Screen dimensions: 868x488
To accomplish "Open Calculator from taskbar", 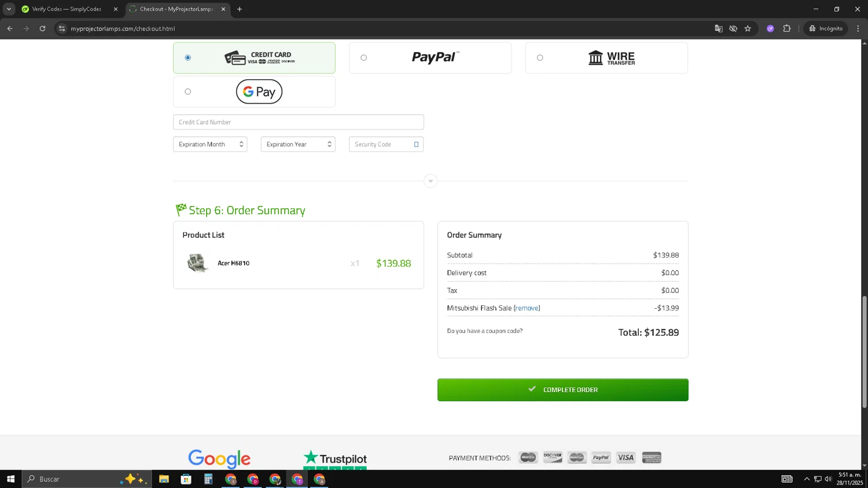I will [x=208, y=479].
